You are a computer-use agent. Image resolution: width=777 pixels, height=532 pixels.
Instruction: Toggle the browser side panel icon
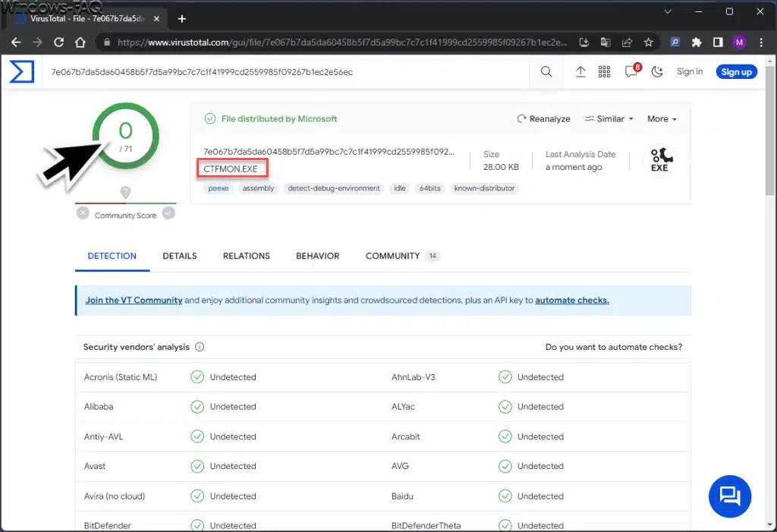[x=718, y=42]
